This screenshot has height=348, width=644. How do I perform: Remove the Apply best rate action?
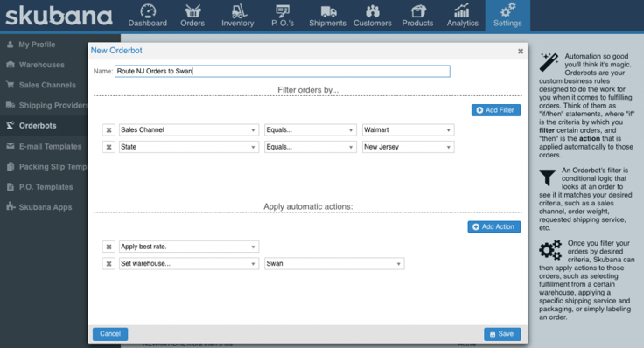(108, 247)
